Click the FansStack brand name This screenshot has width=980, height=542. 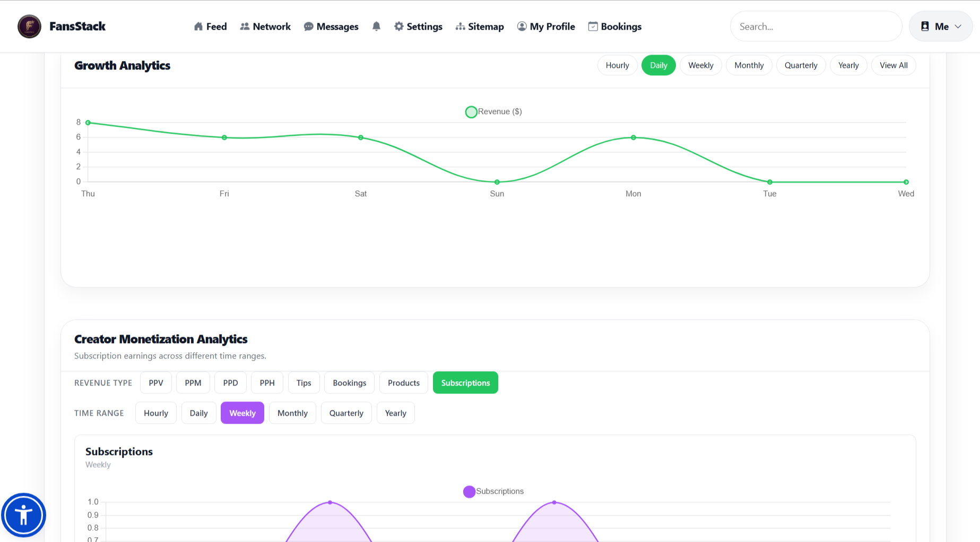point(77,27)
